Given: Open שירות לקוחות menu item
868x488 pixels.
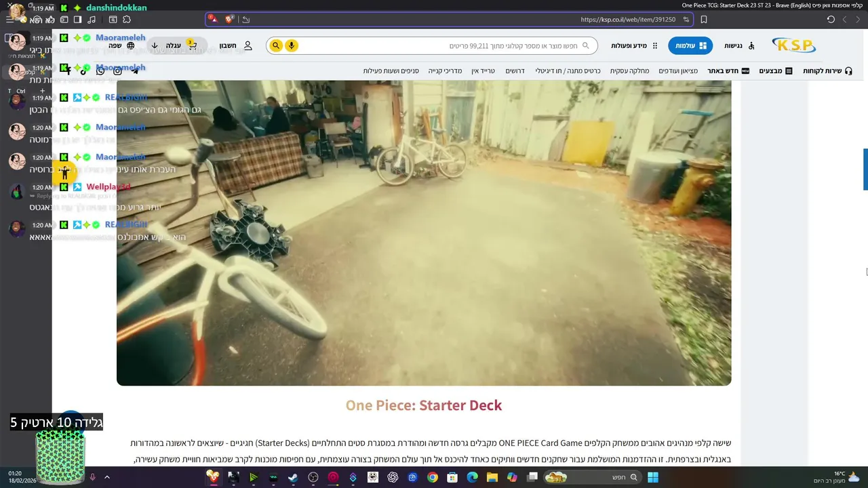Looking at the screenshot, I should click(x=827, y=70).
